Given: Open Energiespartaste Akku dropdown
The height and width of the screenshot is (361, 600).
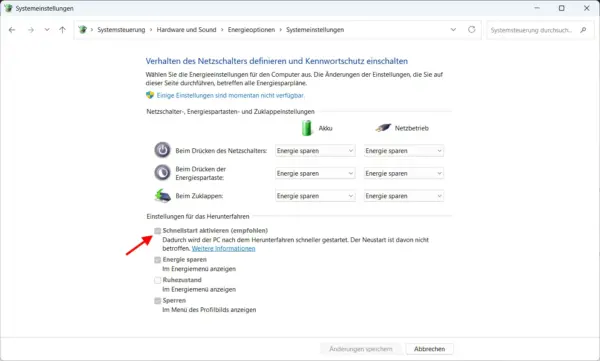Looking at the screenshot, I should pyautogui.click(x=315, y=173).
